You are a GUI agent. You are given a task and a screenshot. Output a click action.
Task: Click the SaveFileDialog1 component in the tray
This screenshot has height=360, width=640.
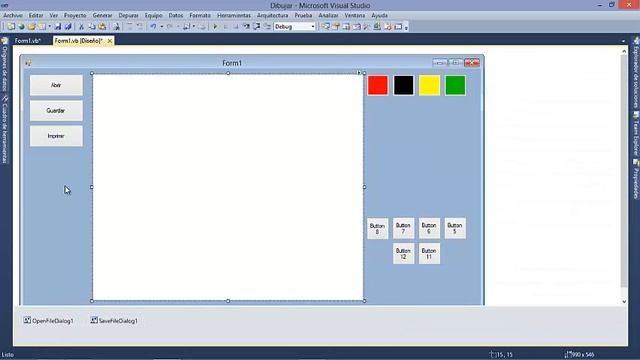pos(114,321)
